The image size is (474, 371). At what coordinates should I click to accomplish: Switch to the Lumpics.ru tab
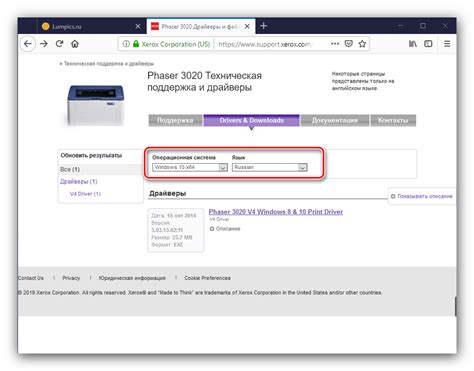[x=91, y=26]
